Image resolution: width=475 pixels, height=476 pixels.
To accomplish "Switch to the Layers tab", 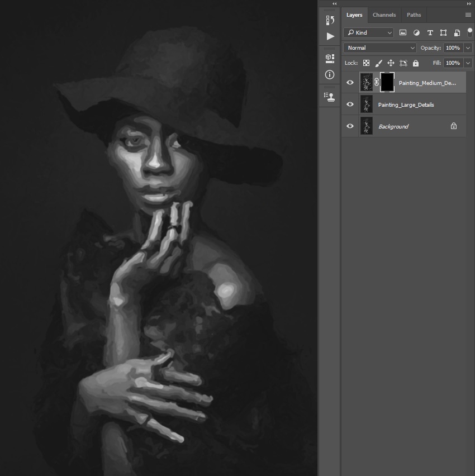I will [354, 15].
